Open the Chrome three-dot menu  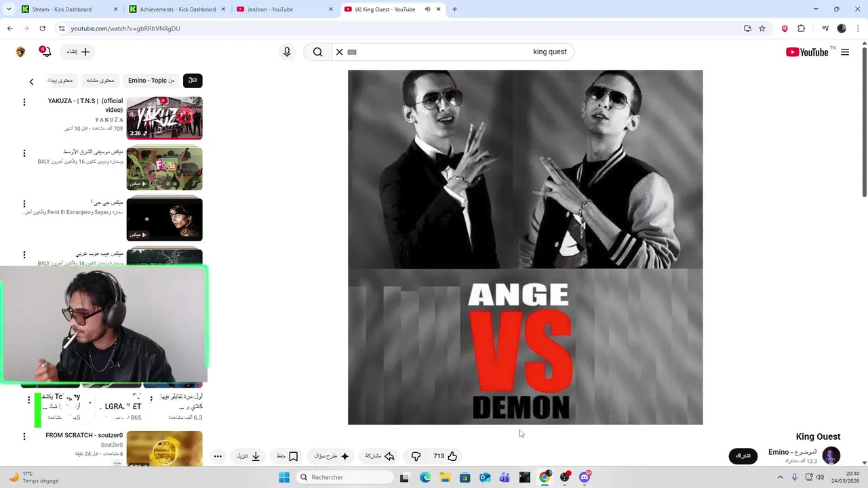point(857,28)
